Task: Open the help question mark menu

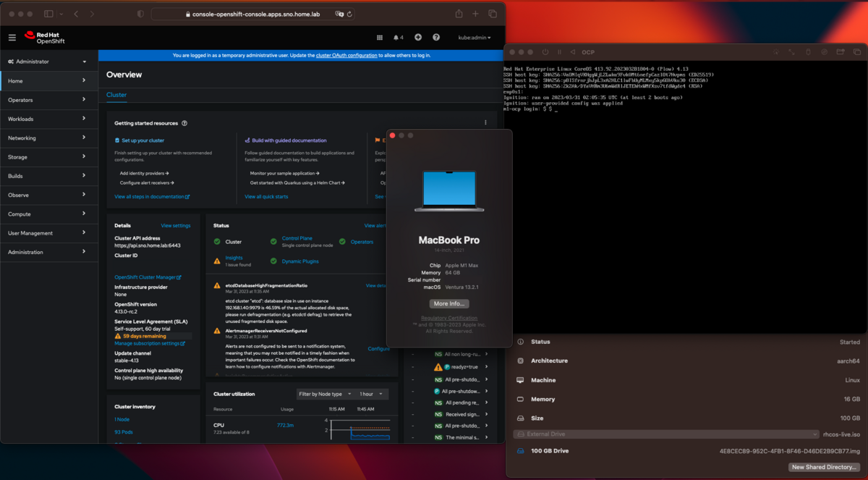Action: point(436,38)
